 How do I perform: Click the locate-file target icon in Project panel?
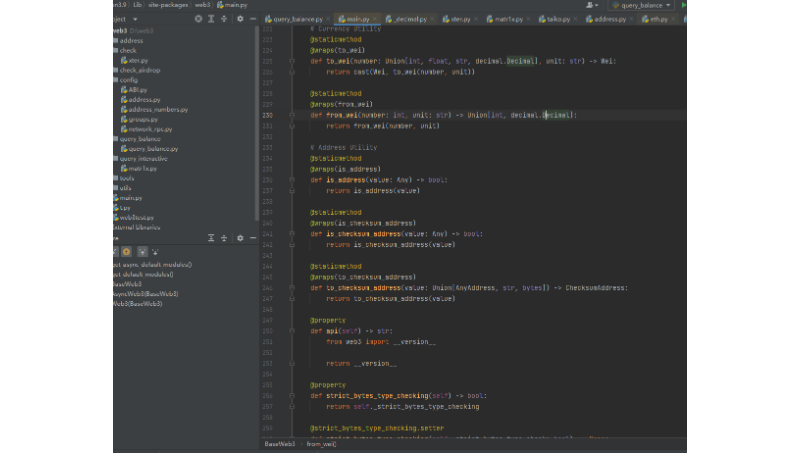(x=198, y=19)
